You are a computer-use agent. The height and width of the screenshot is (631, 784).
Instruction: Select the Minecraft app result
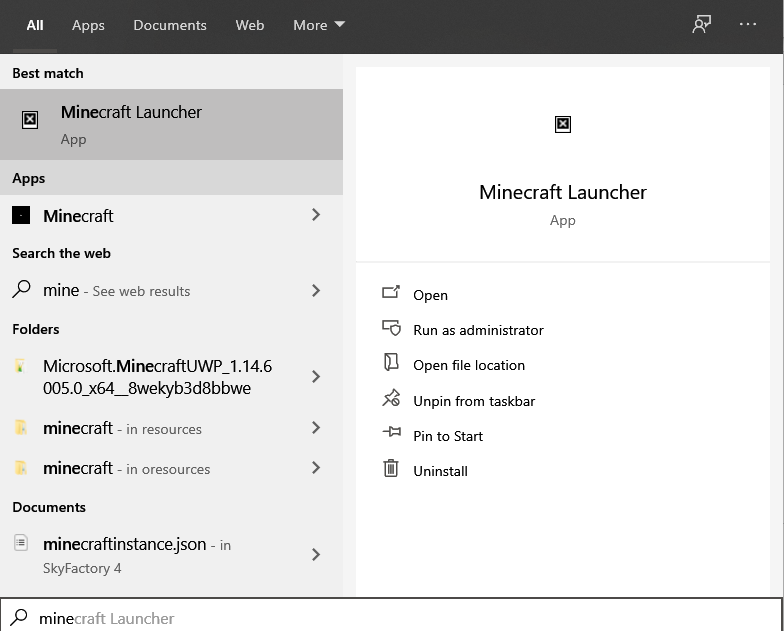click(x=172, y=216)
